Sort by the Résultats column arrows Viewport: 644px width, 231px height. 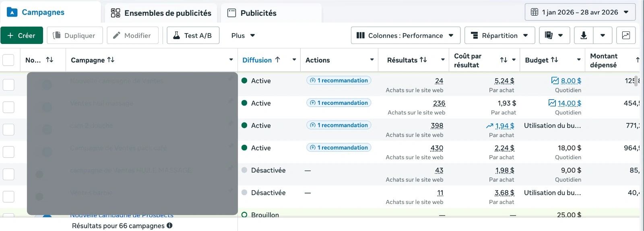coord(423,60)
